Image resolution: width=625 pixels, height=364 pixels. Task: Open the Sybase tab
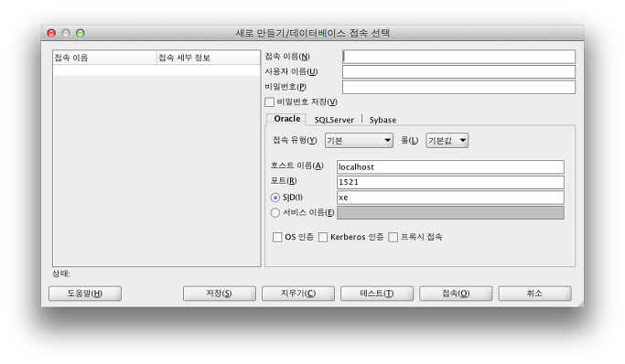[383, 120]
